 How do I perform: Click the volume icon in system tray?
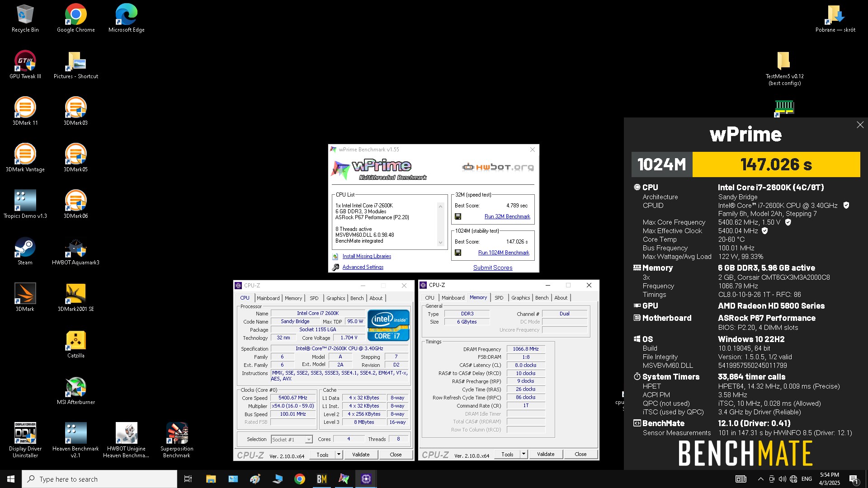(x=783, y=479)
